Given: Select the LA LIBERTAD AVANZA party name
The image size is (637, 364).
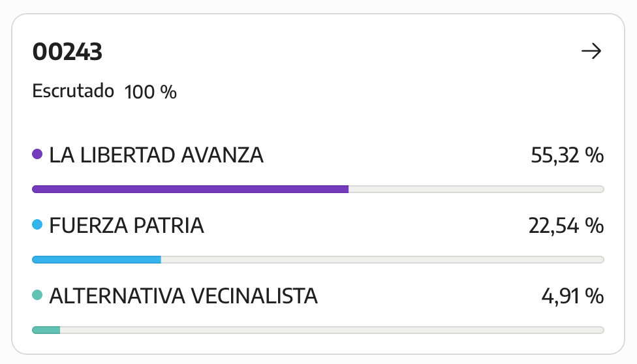Looking at the screenshot, I should [157, 155].
